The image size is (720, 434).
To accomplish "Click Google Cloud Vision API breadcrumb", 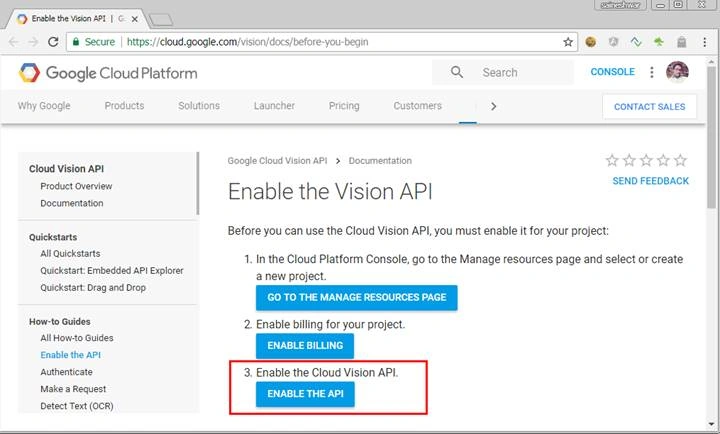I will (277, 161).
